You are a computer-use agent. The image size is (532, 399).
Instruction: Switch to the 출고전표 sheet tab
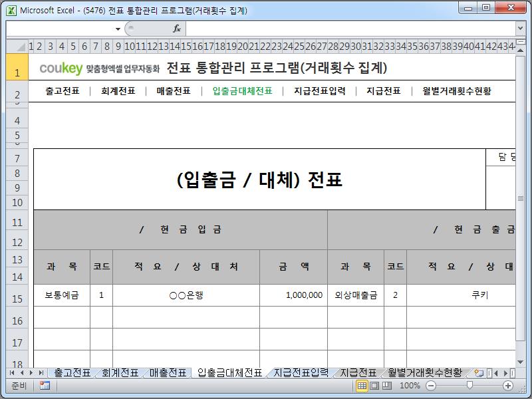click(x=72, y=373)
